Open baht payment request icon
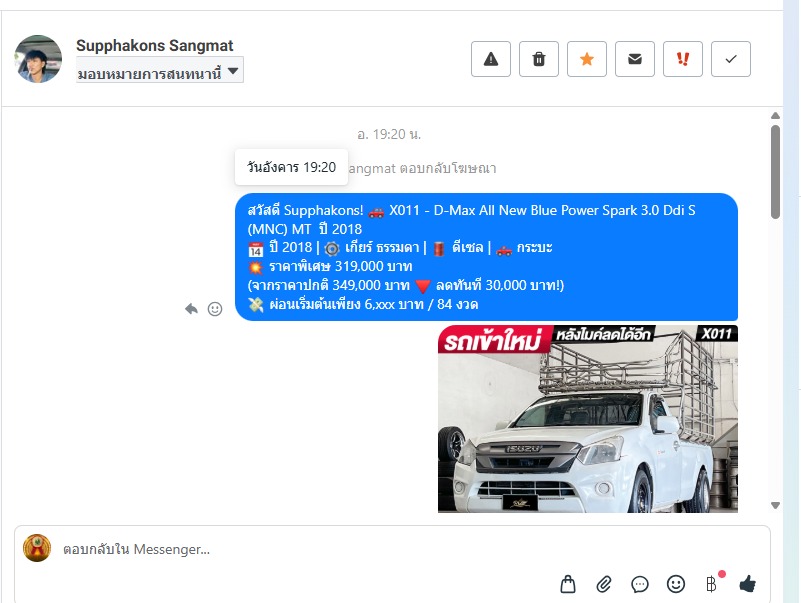The width and height of the screenshot is (801, 603). click(712, 584)
